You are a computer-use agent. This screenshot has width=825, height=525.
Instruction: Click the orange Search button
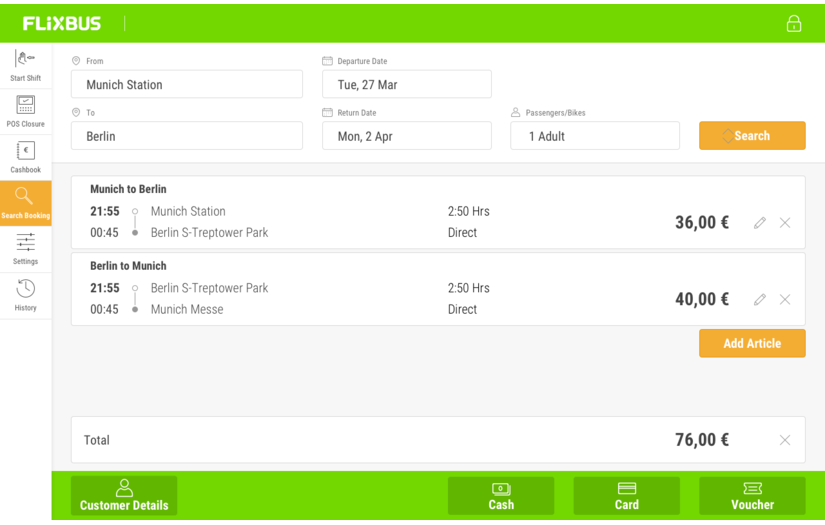tap(752, 136)
